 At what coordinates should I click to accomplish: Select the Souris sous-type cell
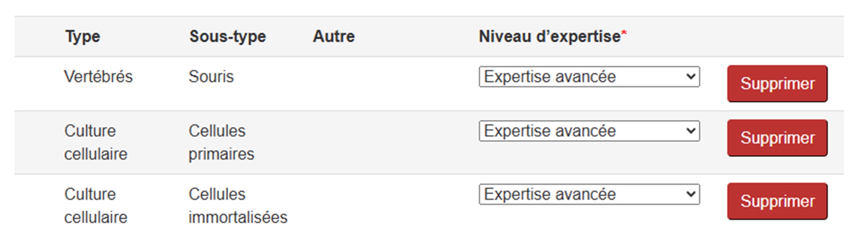211,77
